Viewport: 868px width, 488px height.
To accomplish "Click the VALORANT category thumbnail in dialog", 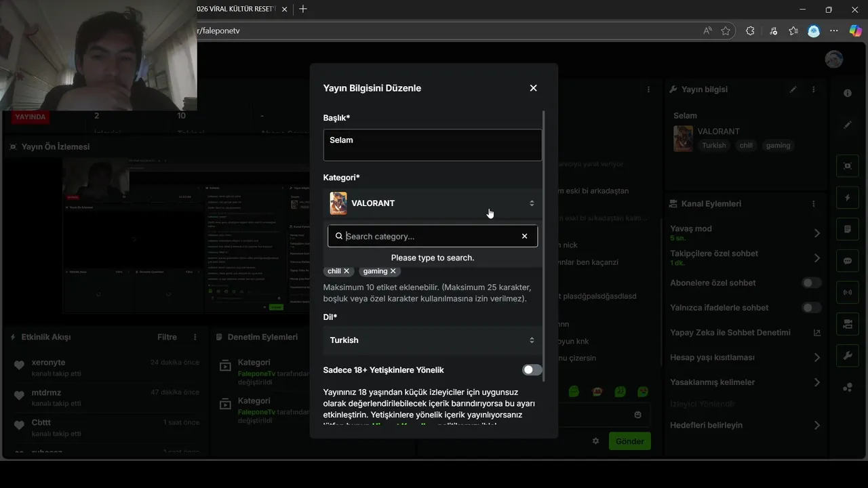I will tap(338, 203).
